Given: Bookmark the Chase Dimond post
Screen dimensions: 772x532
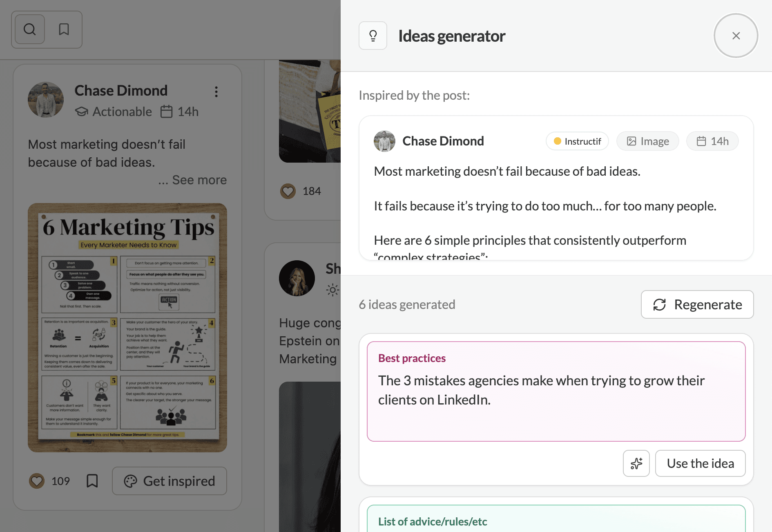Looking at the screenshot, I should [x=92, y=481].
